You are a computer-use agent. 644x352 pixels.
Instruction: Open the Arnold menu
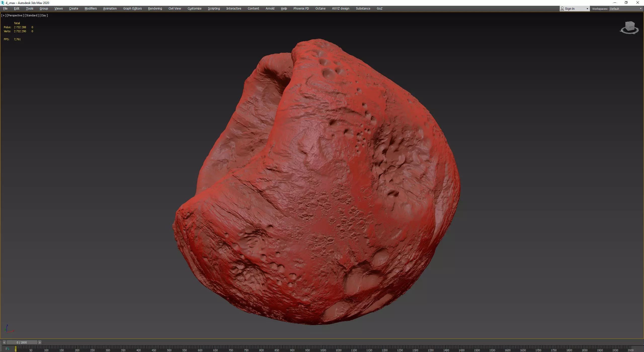click(270, 9)
